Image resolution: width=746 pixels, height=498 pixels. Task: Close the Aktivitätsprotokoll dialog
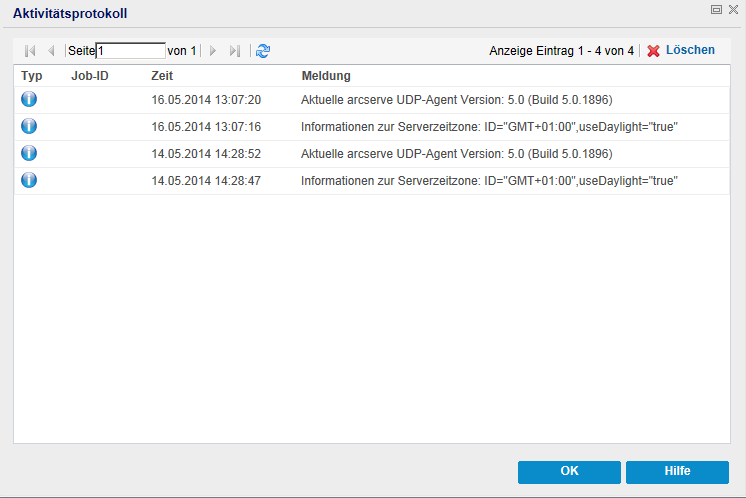click(x=733, y=9)
